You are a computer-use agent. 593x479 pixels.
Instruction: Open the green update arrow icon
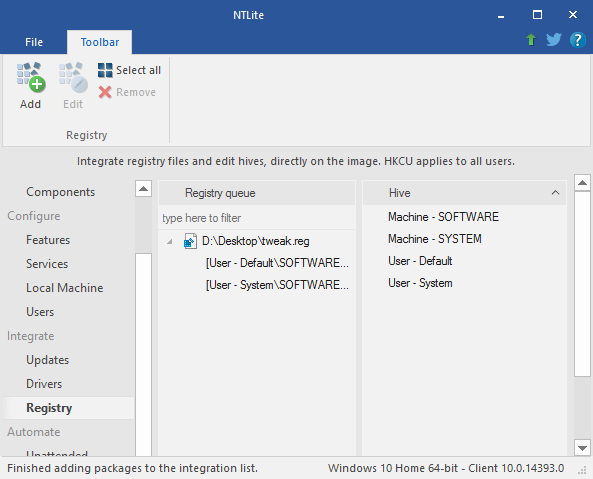[531, 40]
